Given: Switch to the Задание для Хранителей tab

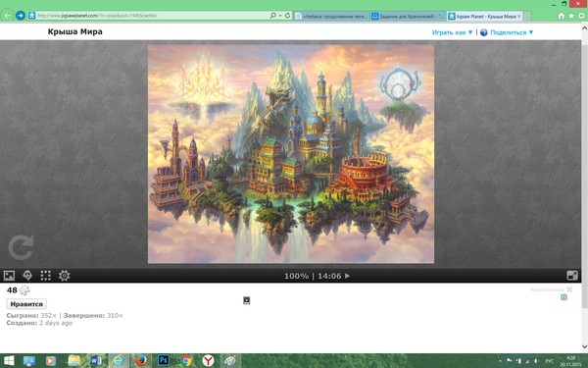Looking at the screenshot, I should 408,16.
